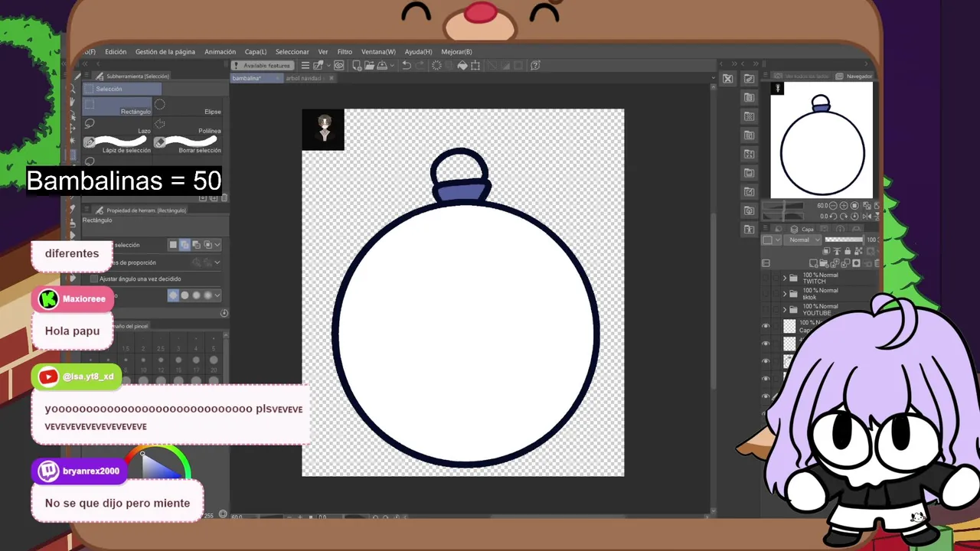980x551 pixels.
Task: Open the Animación menu
Action: (220, 52)
